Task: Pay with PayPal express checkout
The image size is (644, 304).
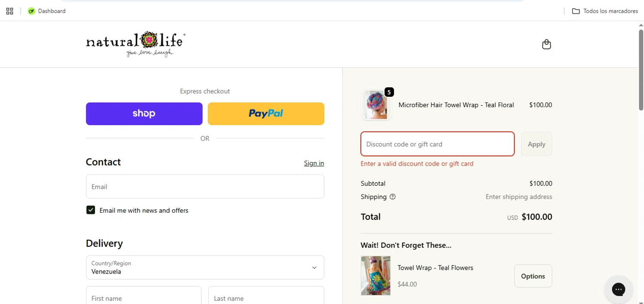Action: click(266, 114)
